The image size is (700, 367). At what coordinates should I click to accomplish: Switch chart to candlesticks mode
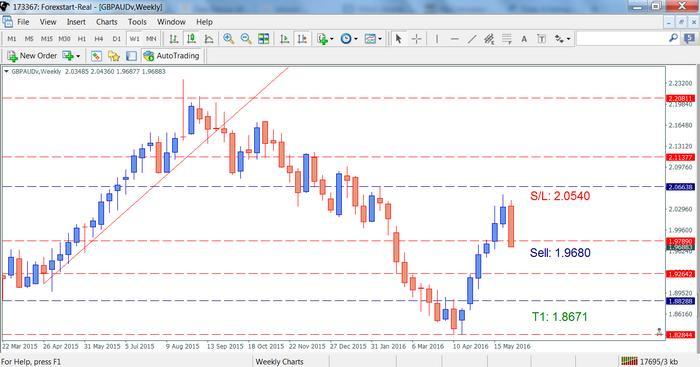click(x=192, y=39)
